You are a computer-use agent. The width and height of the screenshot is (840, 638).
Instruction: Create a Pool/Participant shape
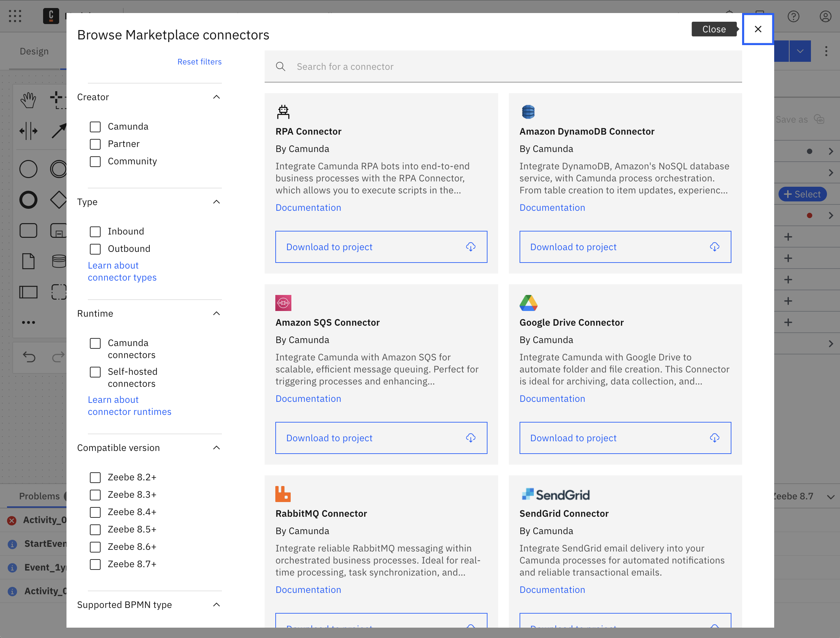click(28, 292)
